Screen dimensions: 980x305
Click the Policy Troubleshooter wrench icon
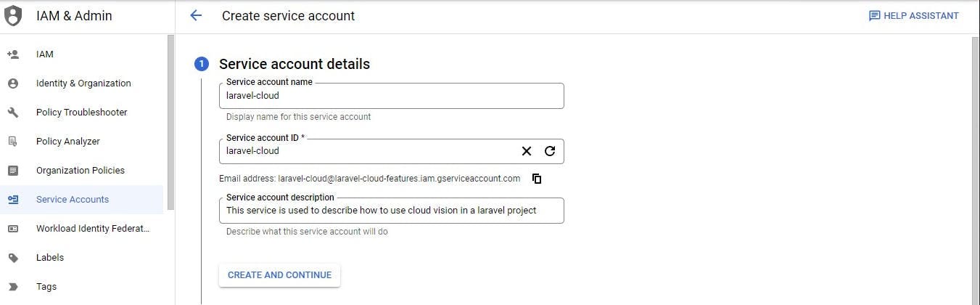tap(12, 113)
